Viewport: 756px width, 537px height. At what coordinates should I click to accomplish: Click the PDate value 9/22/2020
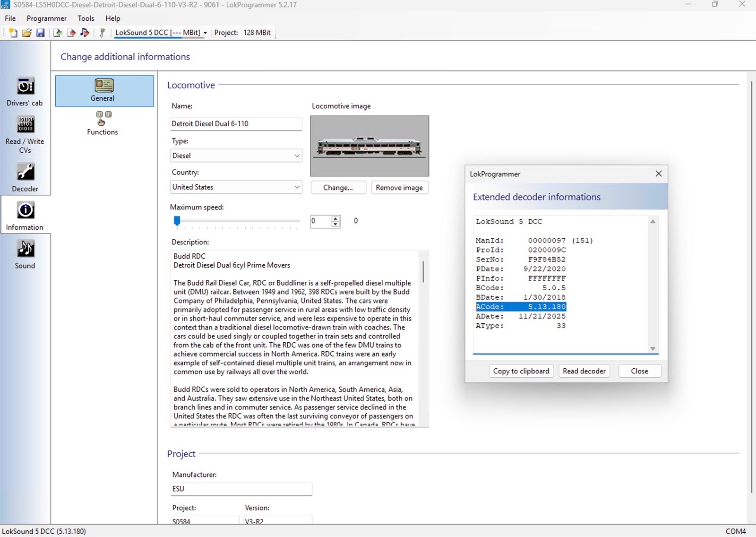544,269
